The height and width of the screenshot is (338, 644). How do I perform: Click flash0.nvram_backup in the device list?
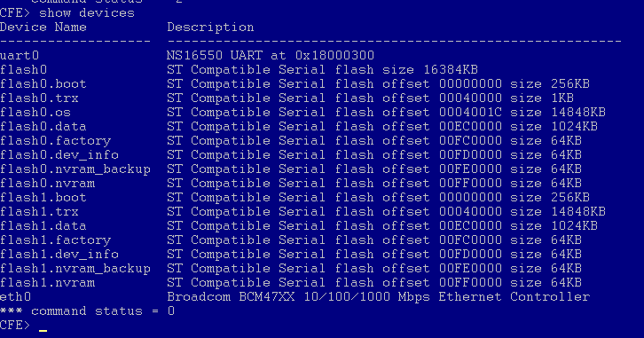pos(75,169)
